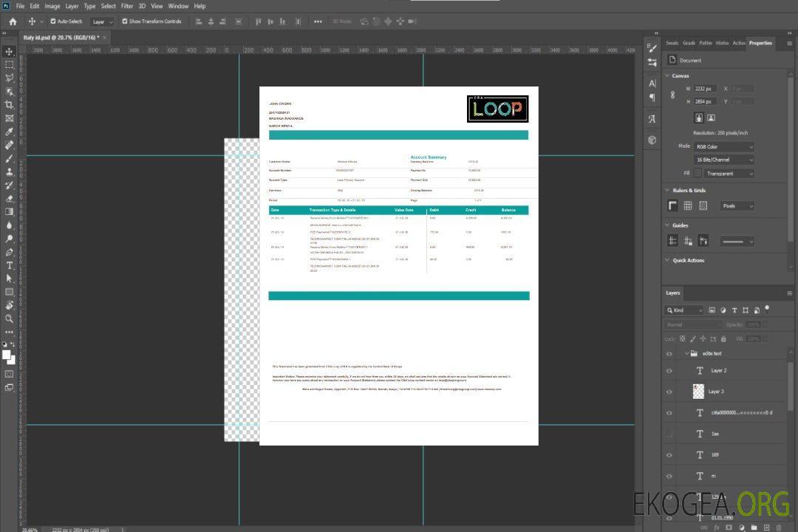Select the Horizontal Type tool
Screen dimensions: 798x532
(x=9, y=265)
